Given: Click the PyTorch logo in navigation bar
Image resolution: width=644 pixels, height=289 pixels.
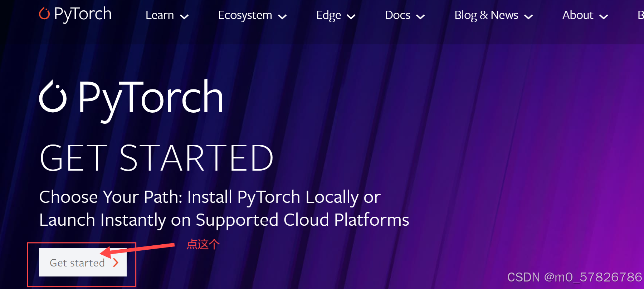Looking at the screenshot, I should point(75,14).
